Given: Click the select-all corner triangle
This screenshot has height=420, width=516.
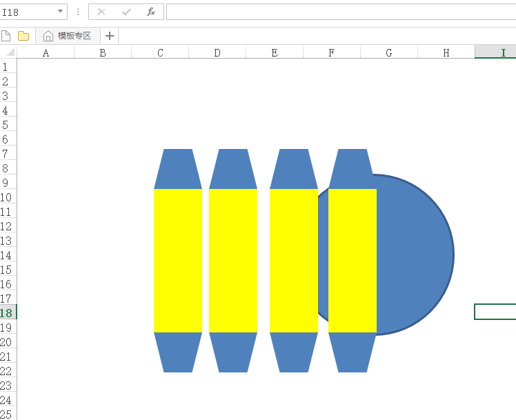Looking at the screenshot, I should (10, 52).
